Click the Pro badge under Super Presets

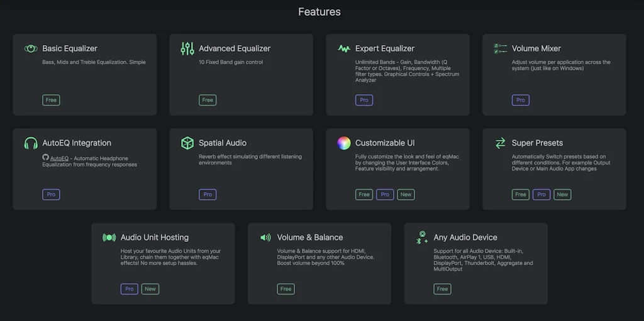point(541,194)
